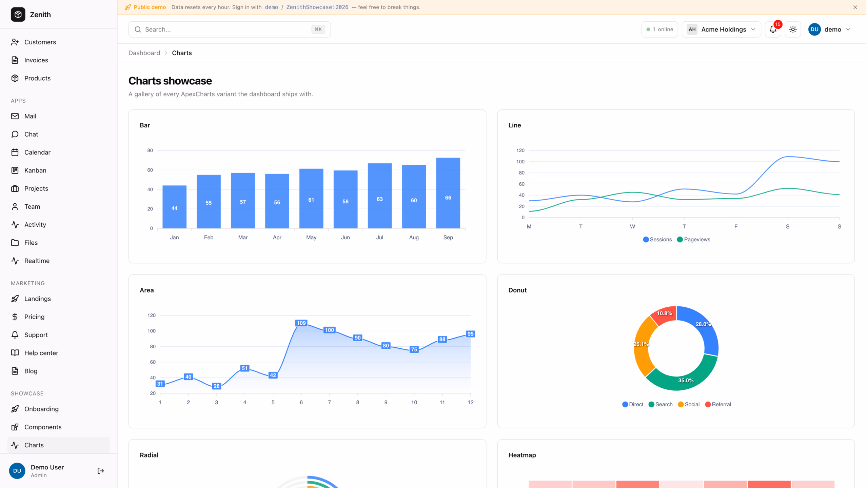
Task: Click the May bar showing 61
Action: (311, 198)
